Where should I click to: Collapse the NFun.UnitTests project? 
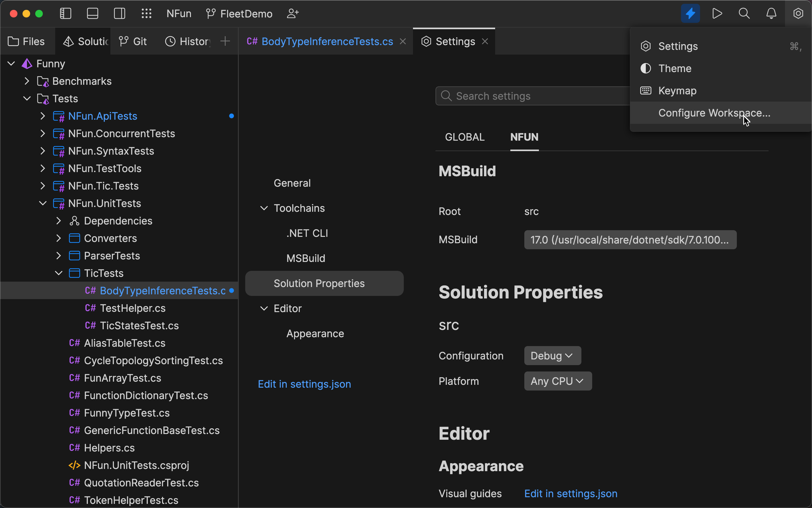[43, 203]
